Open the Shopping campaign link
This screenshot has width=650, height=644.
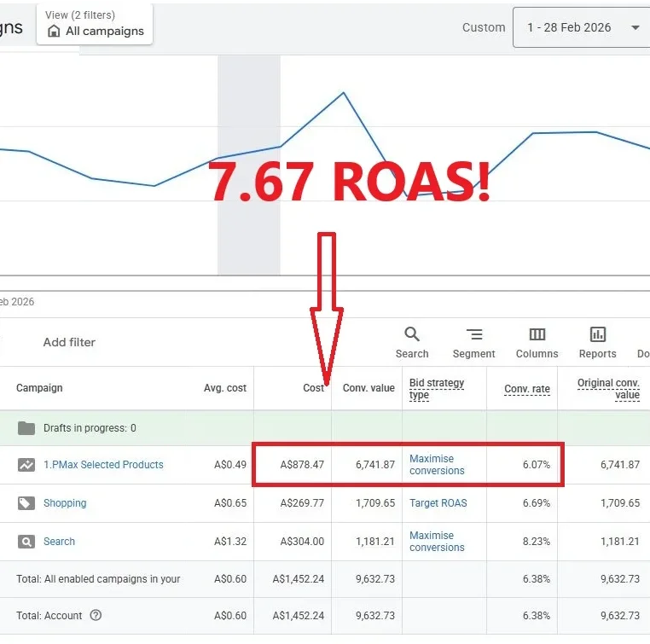(x=65, y=503)
